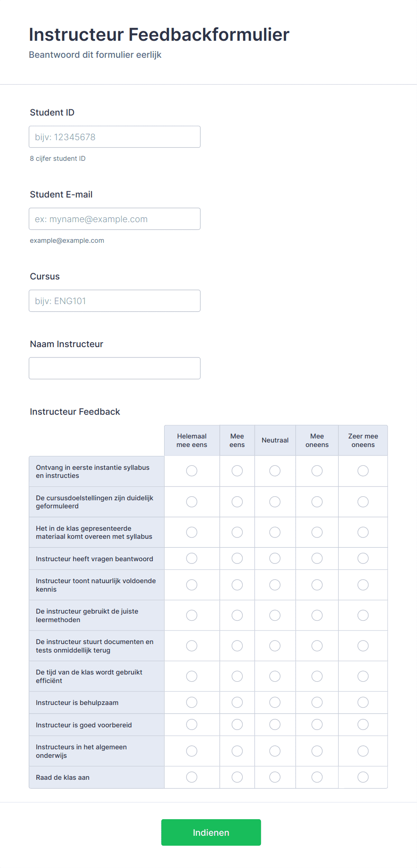This screenshot has height=868, width=417.
Task: Select 'Zeer mee oneens' for instructeur goed voorbereid
Action: [363, 724]
